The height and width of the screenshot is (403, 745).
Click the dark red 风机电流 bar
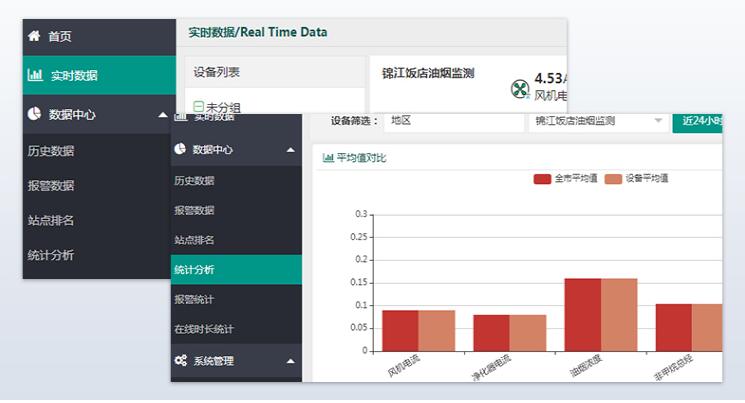coord(401,331)
